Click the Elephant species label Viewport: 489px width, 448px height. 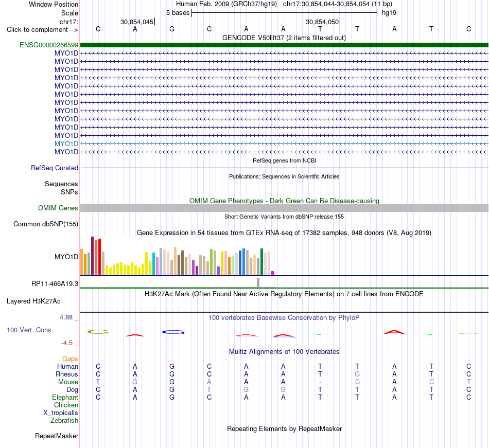point(65,398)
